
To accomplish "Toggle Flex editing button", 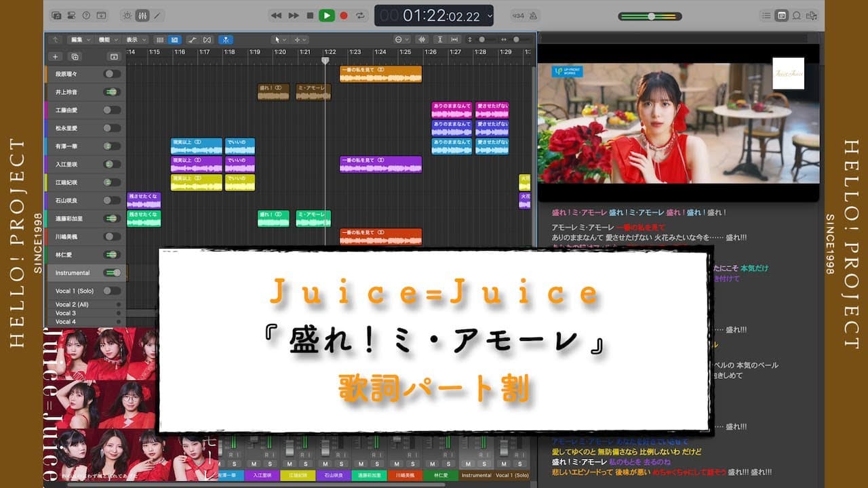I will tap(207, 40).
